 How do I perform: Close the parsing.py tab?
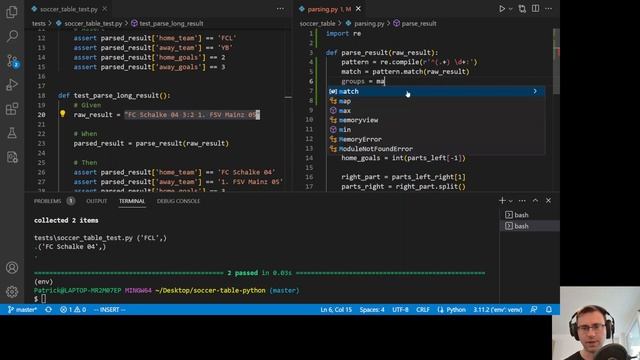(358, 9)
